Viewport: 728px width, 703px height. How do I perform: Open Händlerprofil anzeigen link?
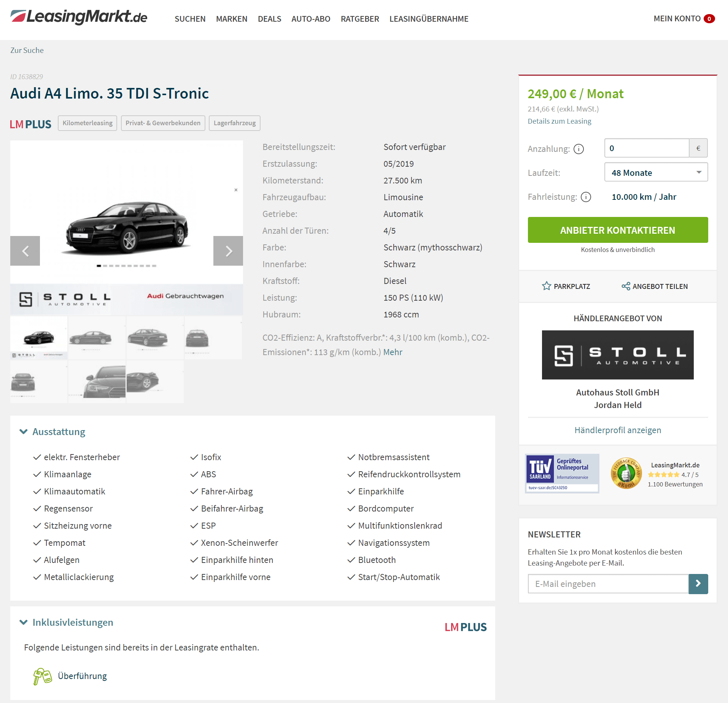(618, 430)
